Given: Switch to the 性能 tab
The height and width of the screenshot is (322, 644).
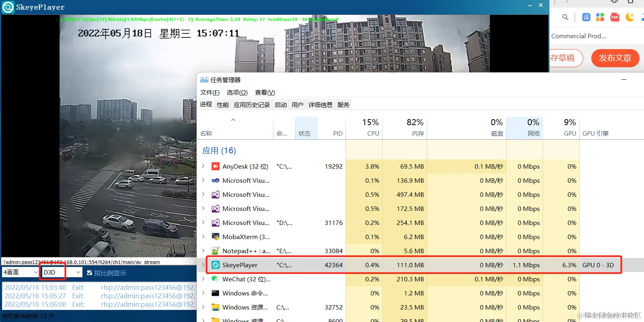Looking at the screenshot, I should tap(223, 105).
